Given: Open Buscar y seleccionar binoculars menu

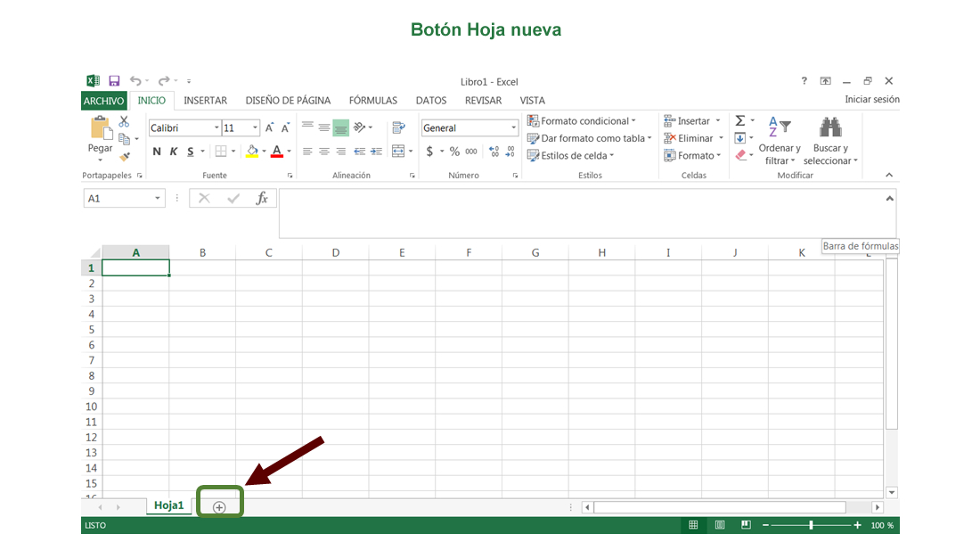Looking at the screenshot, I should (830, 141).
